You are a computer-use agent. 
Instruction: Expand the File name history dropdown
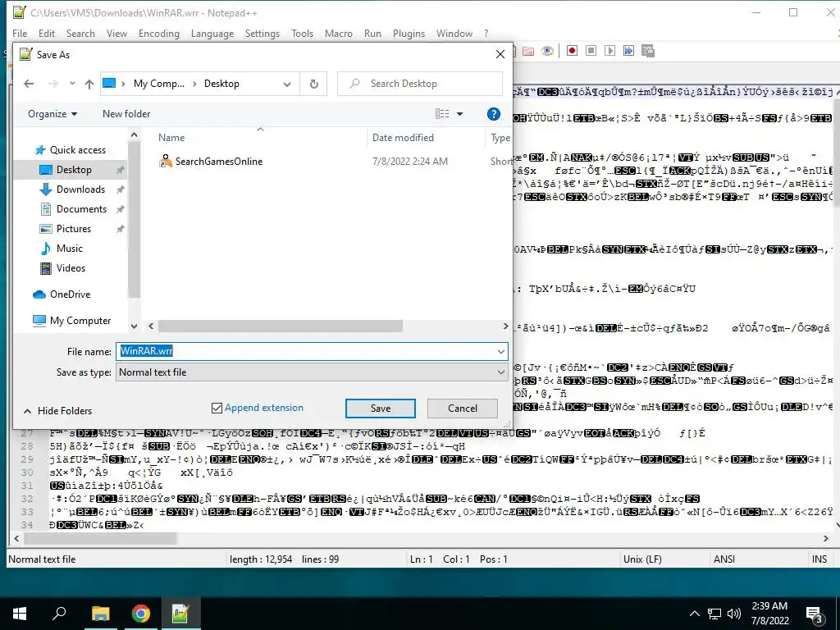(x=501, y=351)
